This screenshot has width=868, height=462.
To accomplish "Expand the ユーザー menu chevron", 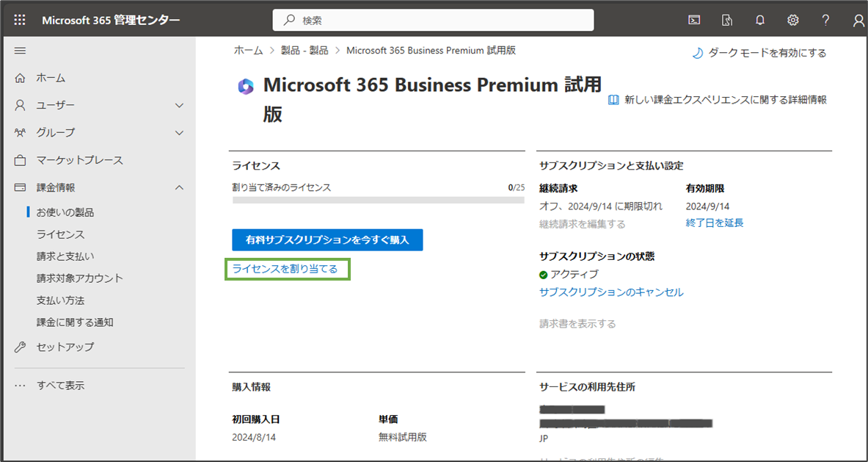I will click(179, 105).
